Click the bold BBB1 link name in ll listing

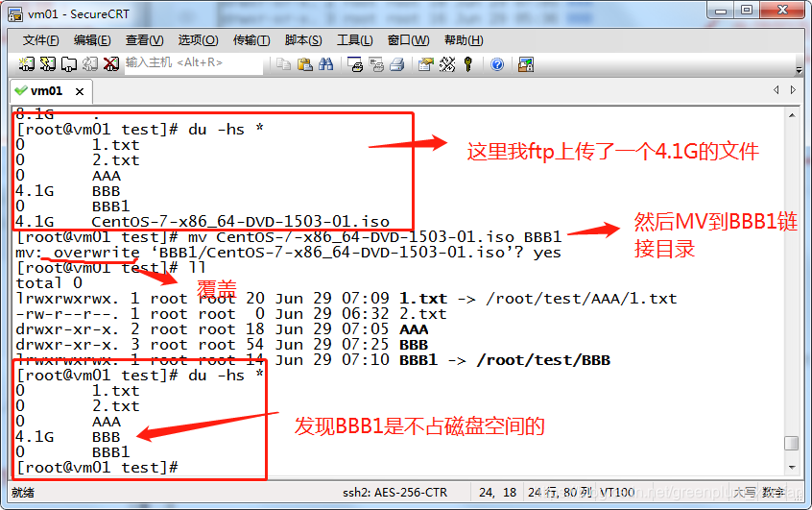tap(418, 360)
